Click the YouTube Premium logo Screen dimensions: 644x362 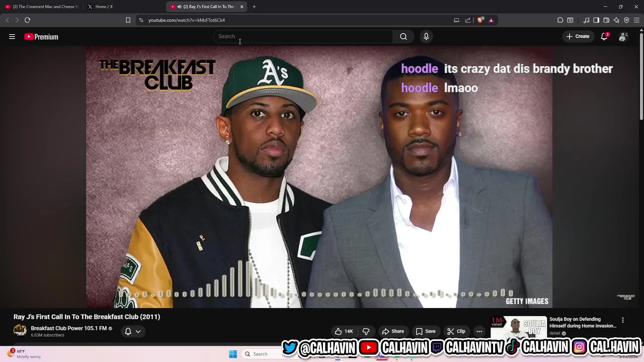click(41, 37)
